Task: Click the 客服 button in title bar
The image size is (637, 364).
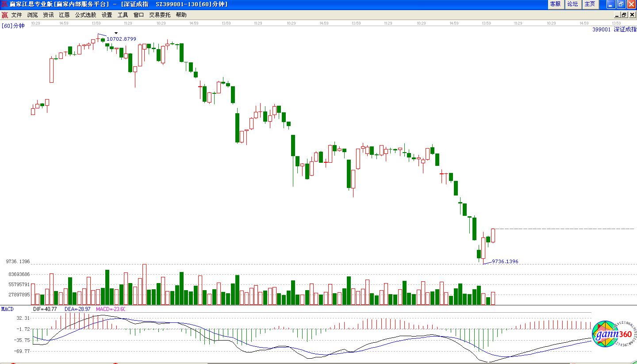Action: 556,4
